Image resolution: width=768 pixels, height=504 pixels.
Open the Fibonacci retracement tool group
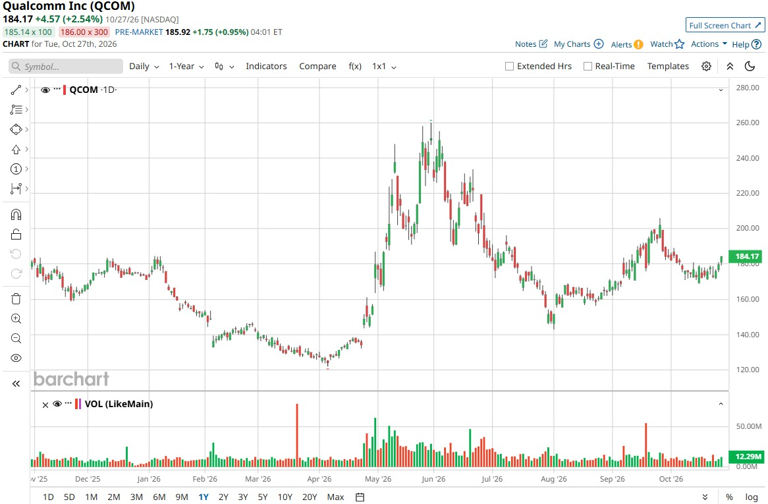(16, 110)
